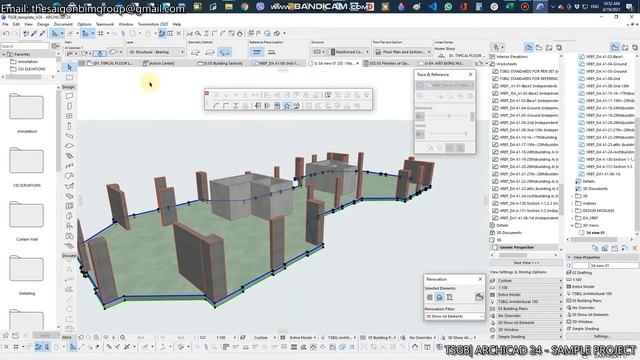Click the Publisher Sets icon in Navigator

point(559,48)
